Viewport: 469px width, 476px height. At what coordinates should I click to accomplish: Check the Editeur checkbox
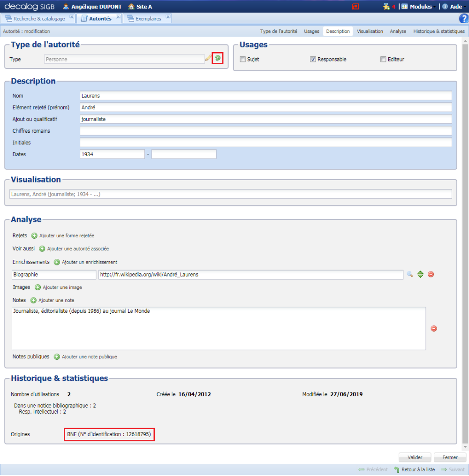coord(382,59)
